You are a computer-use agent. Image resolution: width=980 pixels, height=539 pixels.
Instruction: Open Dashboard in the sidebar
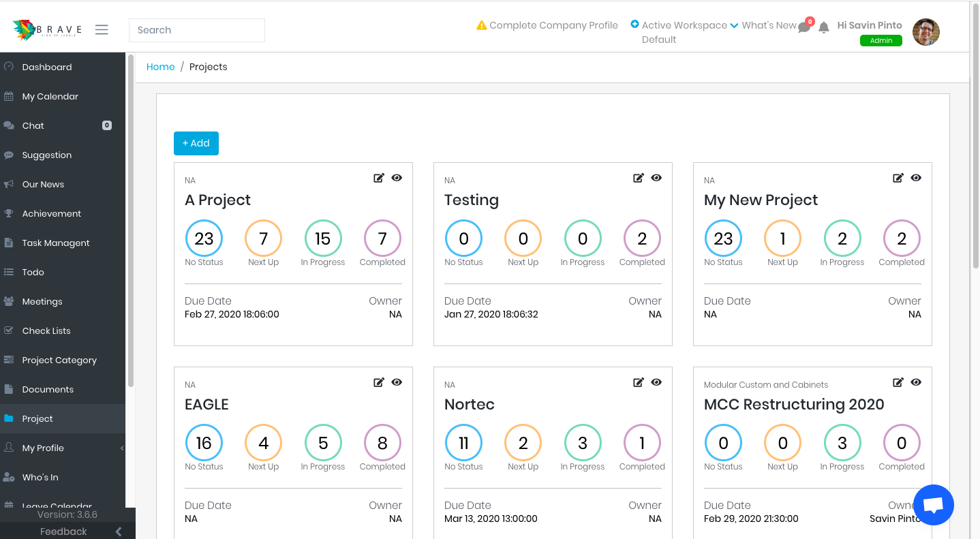click(63, 67)
